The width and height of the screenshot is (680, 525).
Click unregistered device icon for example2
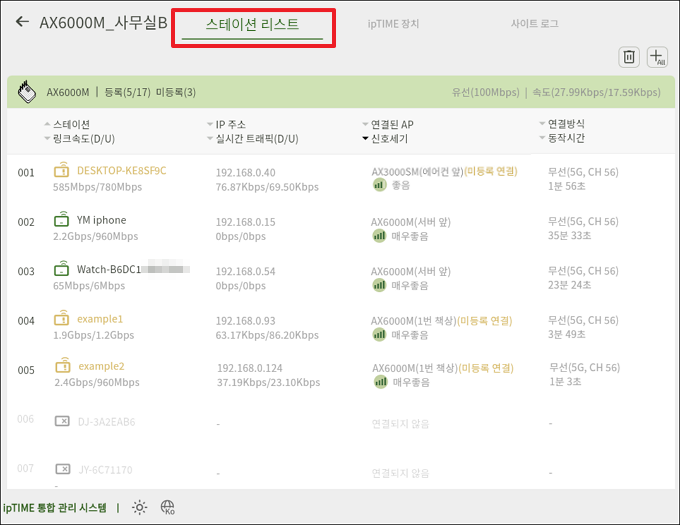(63, 365)
